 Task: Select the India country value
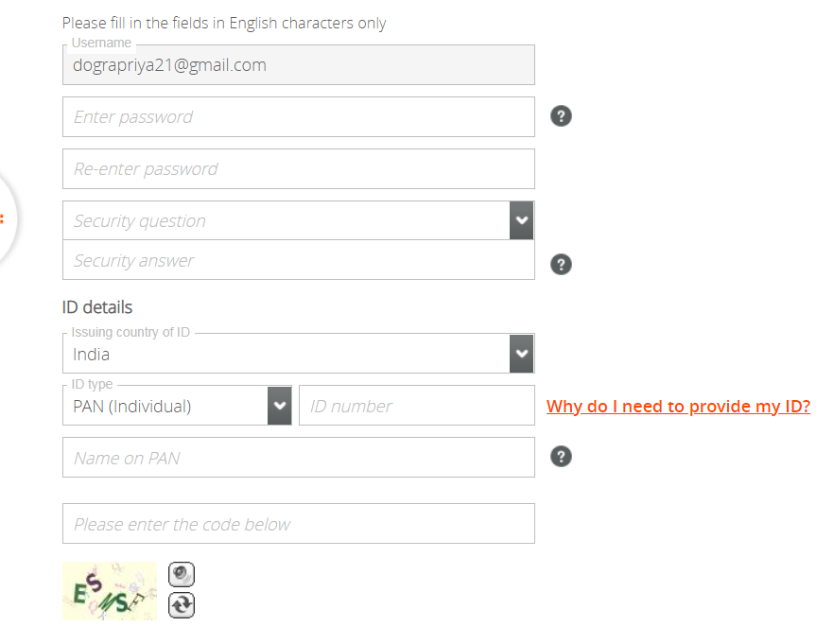91,355
